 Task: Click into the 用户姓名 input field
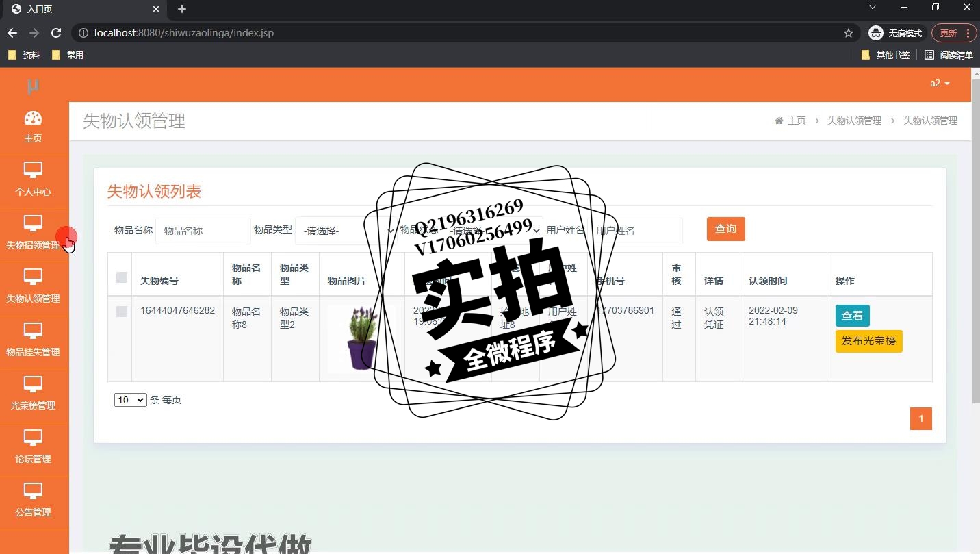tap(635, 231)
